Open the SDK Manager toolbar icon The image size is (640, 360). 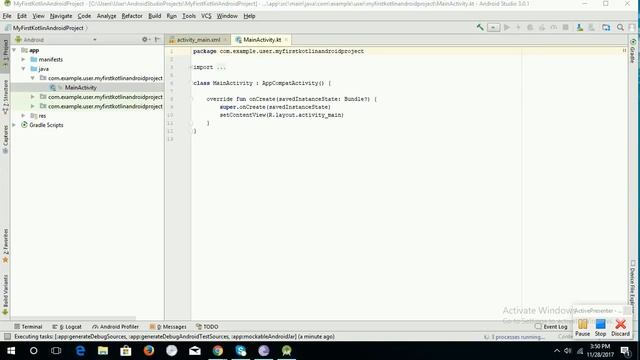tap(591, 27)
